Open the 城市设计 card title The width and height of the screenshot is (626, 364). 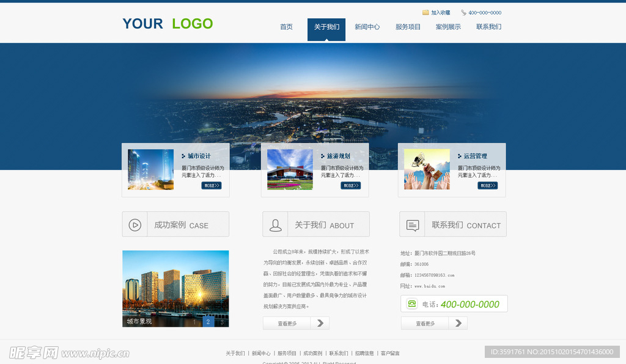tap(199, 156)
